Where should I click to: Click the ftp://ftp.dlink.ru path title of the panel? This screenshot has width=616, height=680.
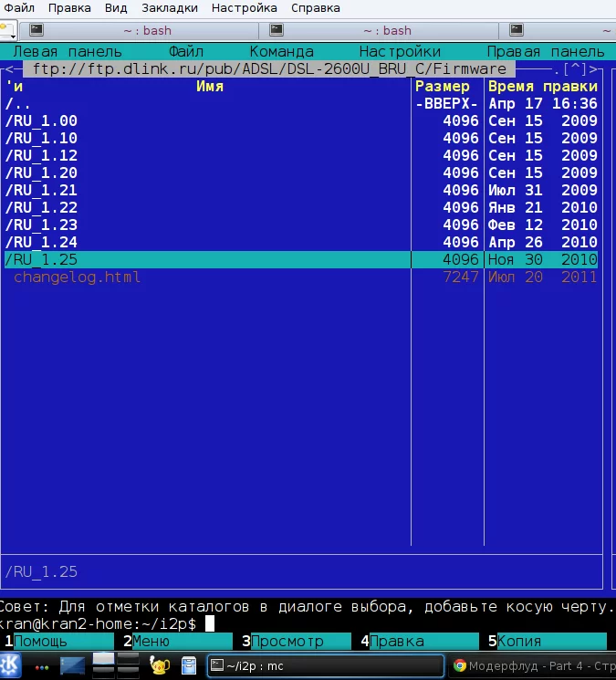click(x=269, y=69)
